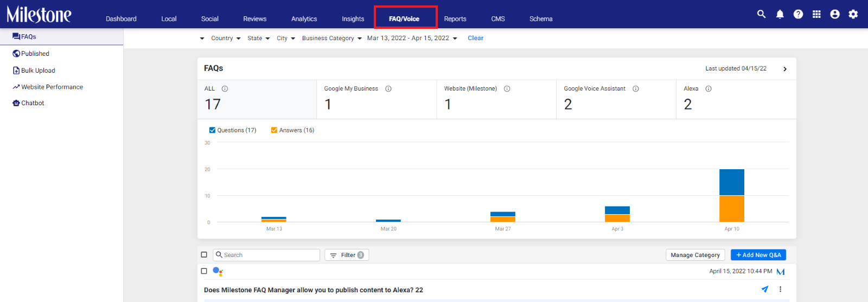
Task: Open the State dropdown
Action: 258,38
